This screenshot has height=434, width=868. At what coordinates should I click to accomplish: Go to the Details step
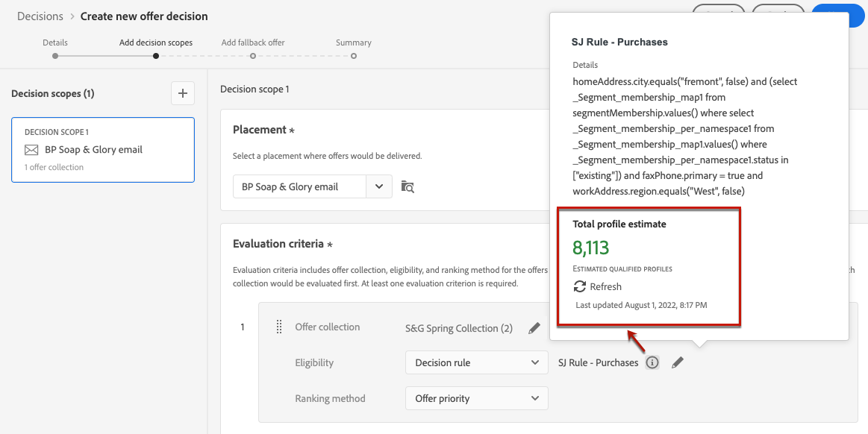click(x=55, y=55)
